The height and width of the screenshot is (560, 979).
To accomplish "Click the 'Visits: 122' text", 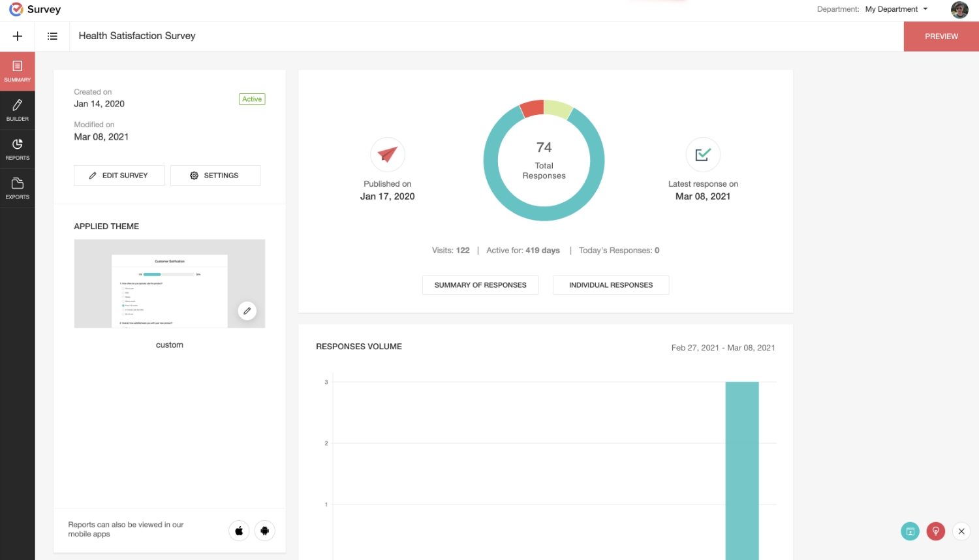I will [x=451, y=251].
